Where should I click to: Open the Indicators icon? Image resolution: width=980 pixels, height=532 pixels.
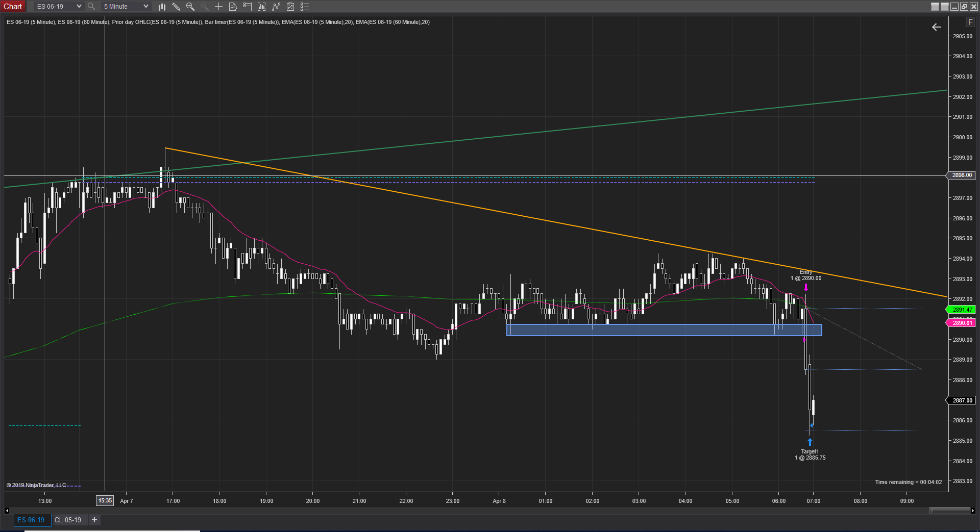pyautogui.click(x=276, y=7)
